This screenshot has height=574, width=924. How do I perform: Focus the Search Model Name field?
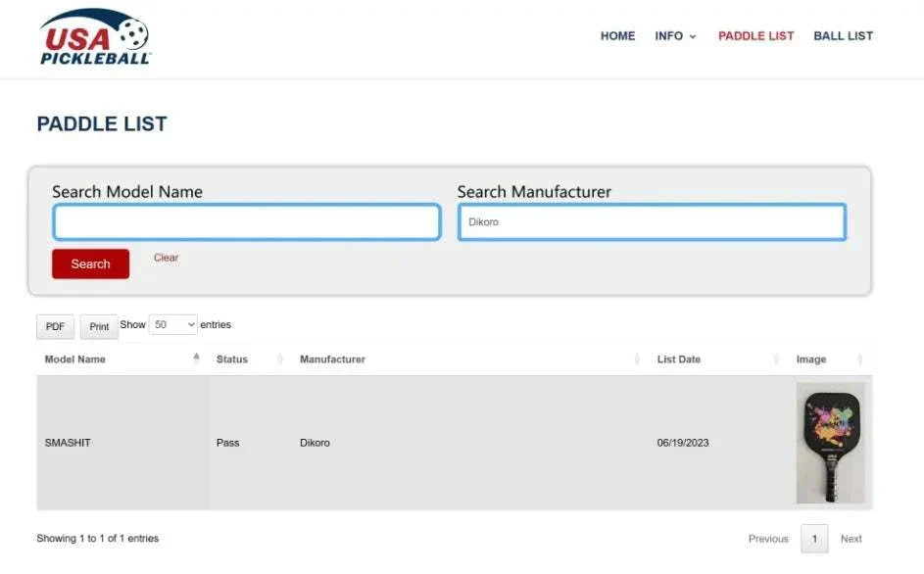(x=247, y=222)
